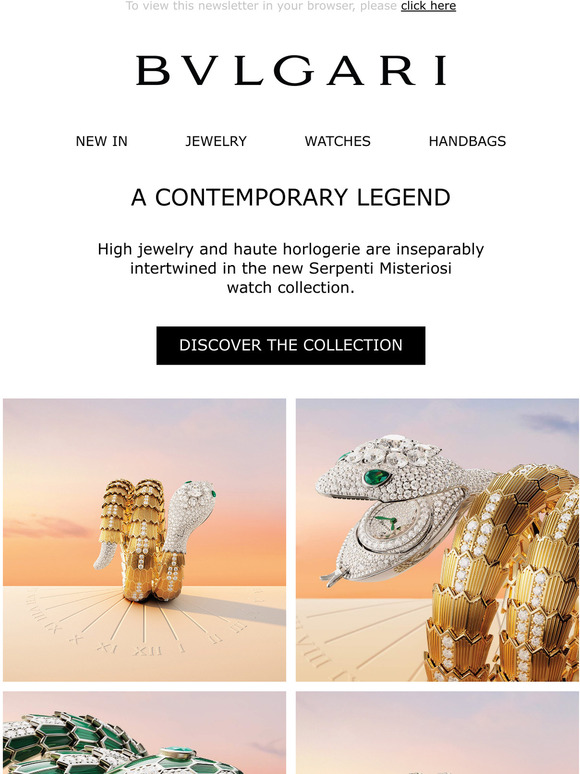Viewport: 580px width, 774px height.
Task: Select the WATCHES navigation link
Action: pyautogui.click(x=338, y=141)
